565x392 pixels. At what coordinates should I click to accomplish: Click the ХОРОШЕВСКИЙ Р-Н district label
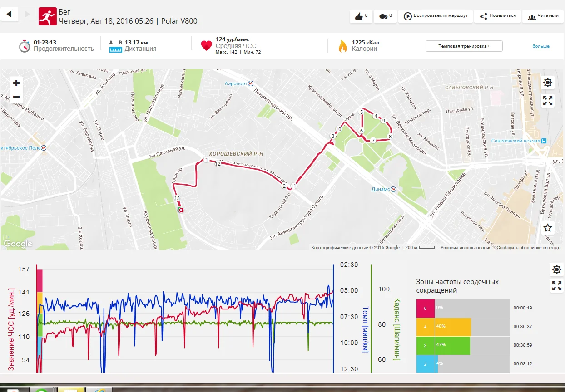(236, 154)
